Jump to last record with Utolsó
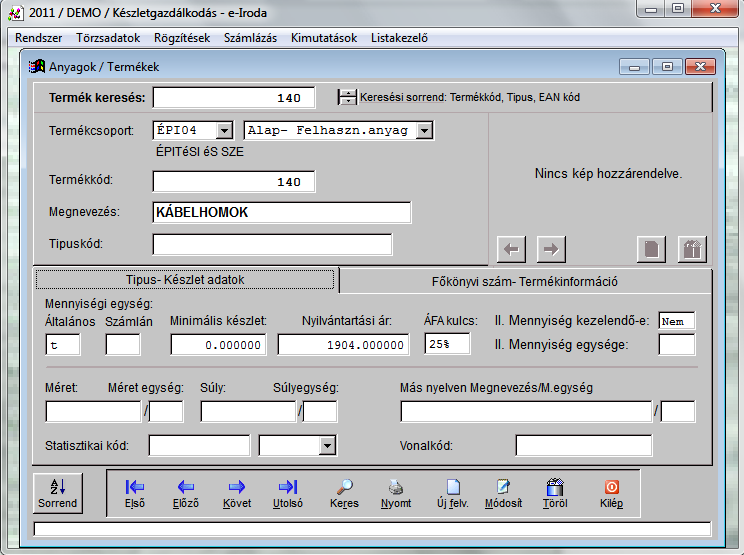 [x=288, y=493]
